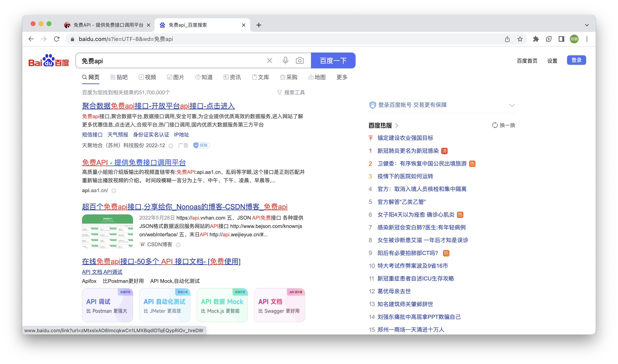Click the browser forward arrow
The image size is (618, 364).
click(x=44, y=39)
